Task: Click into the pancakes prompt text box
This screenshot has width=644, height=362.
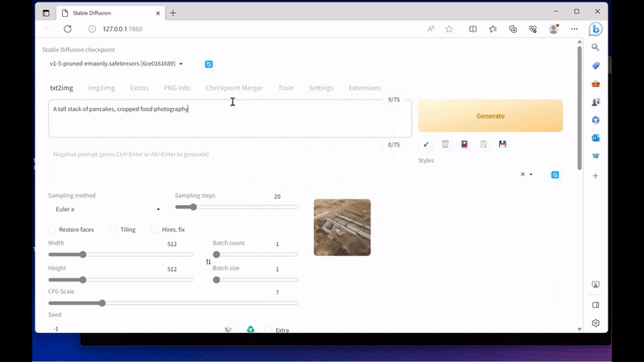Action: coord(230,118)
